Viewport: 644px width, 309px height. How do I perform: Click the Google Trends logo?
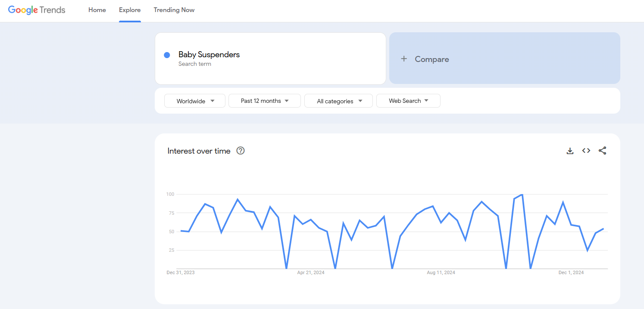click(x=37, y=10)
